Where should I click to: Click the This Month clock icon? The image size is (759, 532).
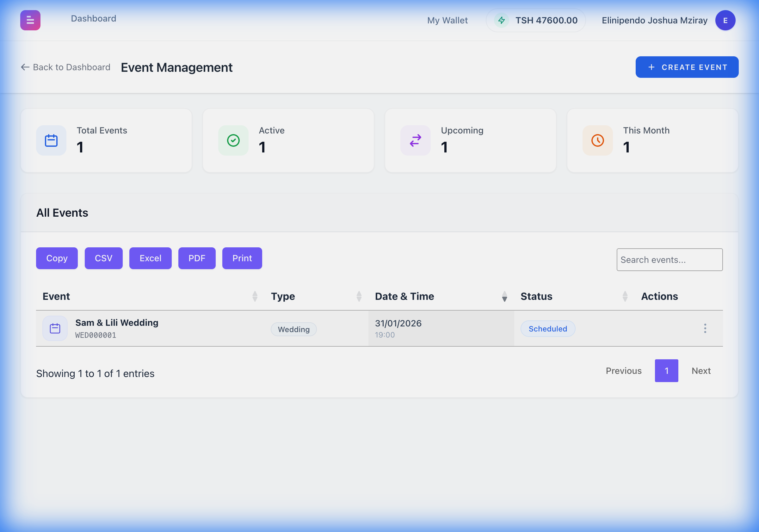point(597,140)
